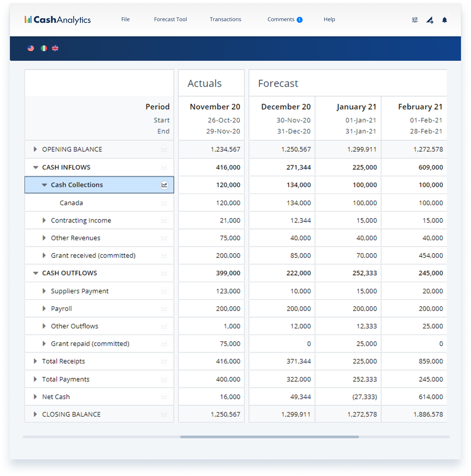Click the chart settings icon in header
The height and width of the screenshot is (476, 471).
tap(430, 20)
